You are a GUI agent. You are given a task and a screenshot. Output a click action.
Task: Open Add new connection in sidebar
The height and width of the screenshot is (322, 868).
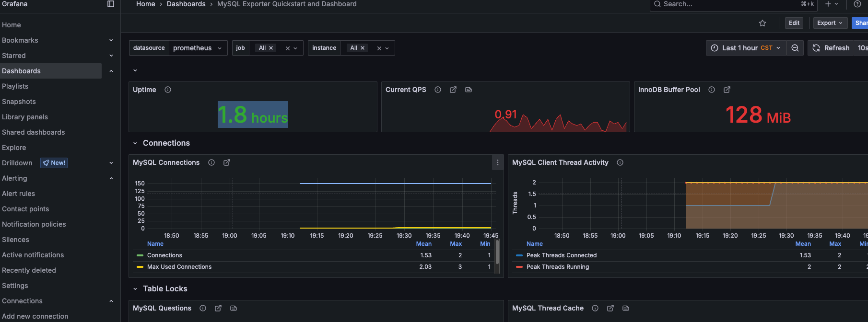click(x=35, y=316)
